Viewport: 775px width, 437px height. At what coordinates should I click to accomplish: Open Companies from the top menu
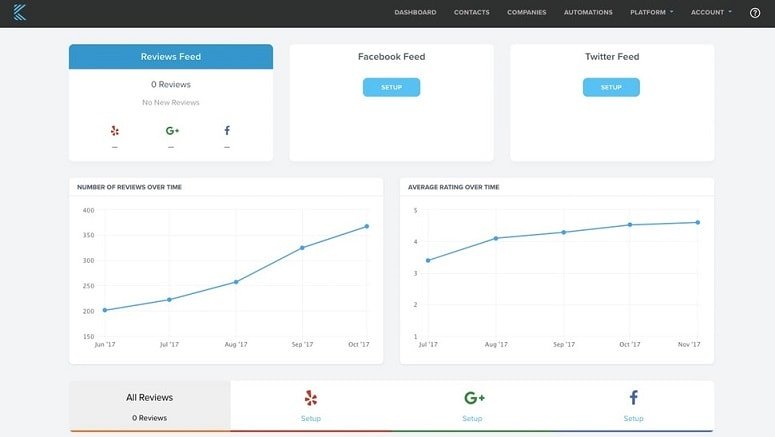[x=526, y=12]
